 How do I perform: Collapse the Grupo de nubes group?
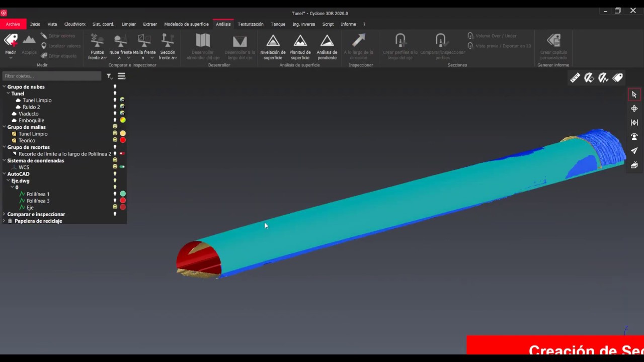[x=4, y=87]
